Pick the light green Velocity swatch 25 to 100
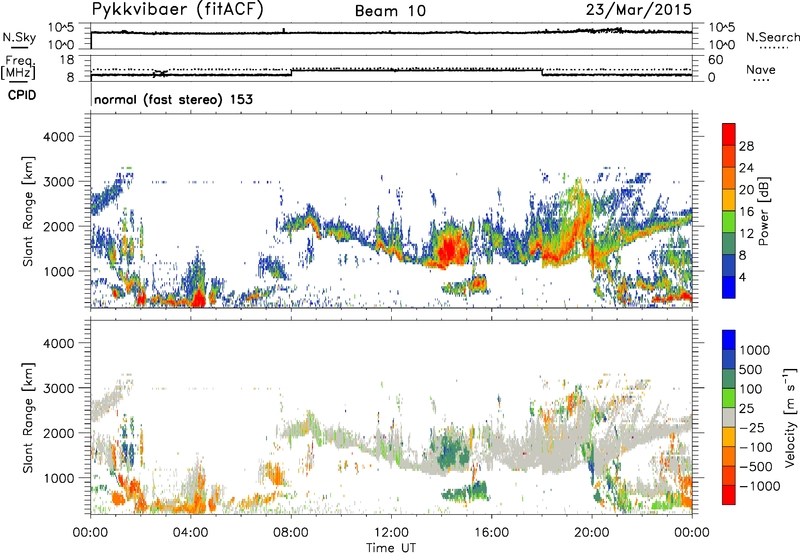The image size is (800, 554). (x=729, y=398)
